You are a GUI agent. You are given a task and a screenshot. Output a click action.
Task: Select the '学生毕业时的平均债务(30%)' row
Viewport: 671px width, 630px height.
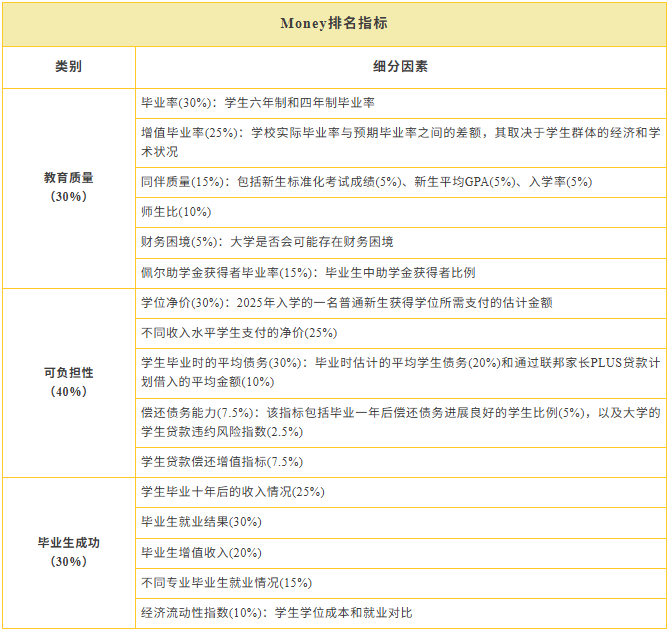point(401,372)
